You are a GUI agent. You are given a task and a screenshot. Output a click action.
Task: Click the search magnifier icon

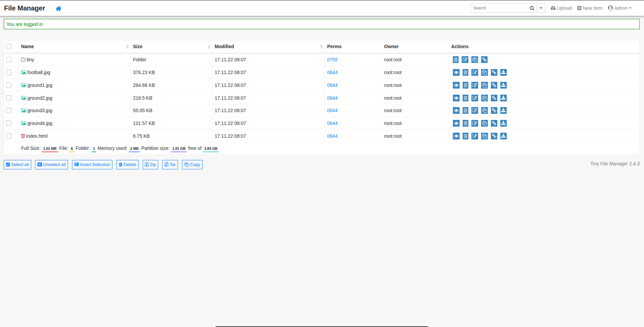pyautogui.click(x=532, y=8)
